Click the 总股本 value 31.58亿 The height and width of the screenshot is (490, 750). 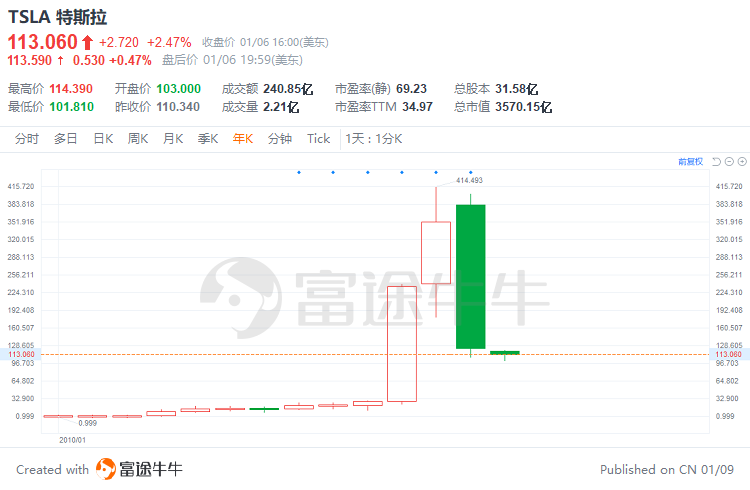517,89
